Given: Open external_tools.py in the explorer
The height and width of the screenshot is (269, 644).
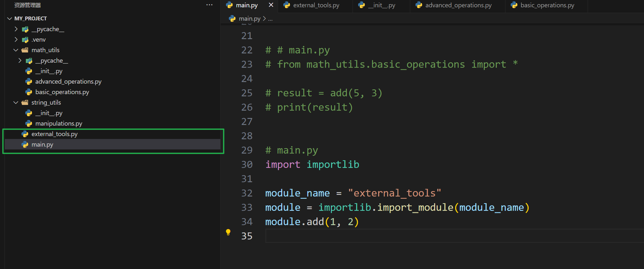Looking at the screenshot, I should [54, 134].
